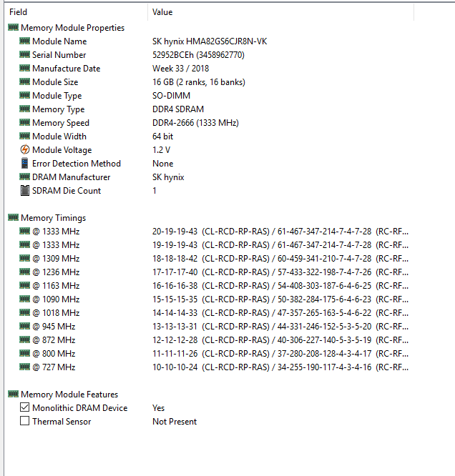This screenshot has width=455, height=476.
Task: Click the SDRAM Die Count chip icon
Action: coord(24,191)
